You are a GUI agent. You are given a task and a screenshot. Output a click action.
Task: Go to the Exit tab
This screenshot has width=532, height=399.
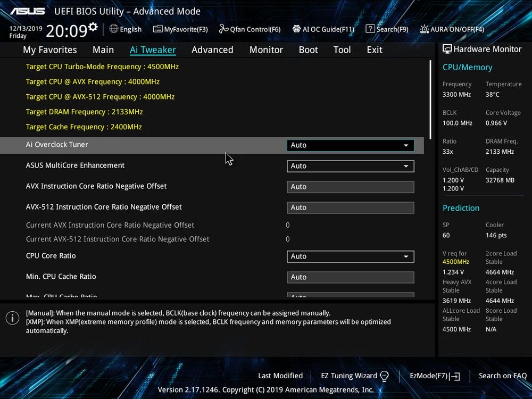pyautogui.click(x=375, y=50)
